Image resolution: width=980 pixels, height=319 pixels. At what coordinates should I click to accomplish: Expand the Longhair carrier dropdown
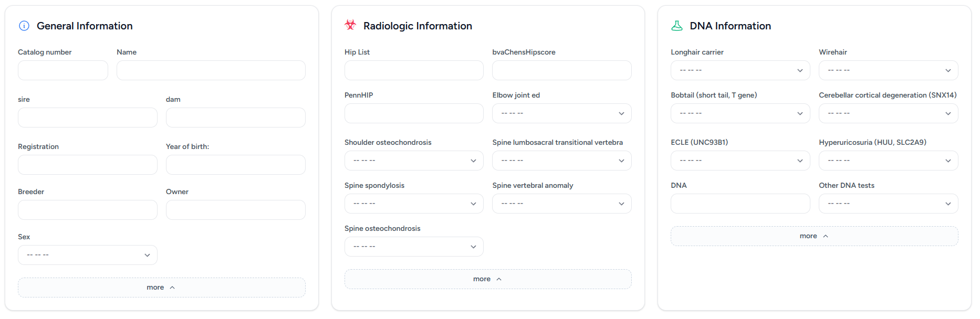pos(740,70)
